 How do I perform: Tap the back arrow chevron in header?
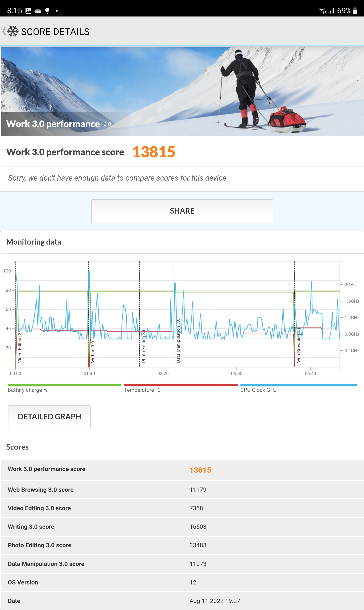click(x=4, y=31)
